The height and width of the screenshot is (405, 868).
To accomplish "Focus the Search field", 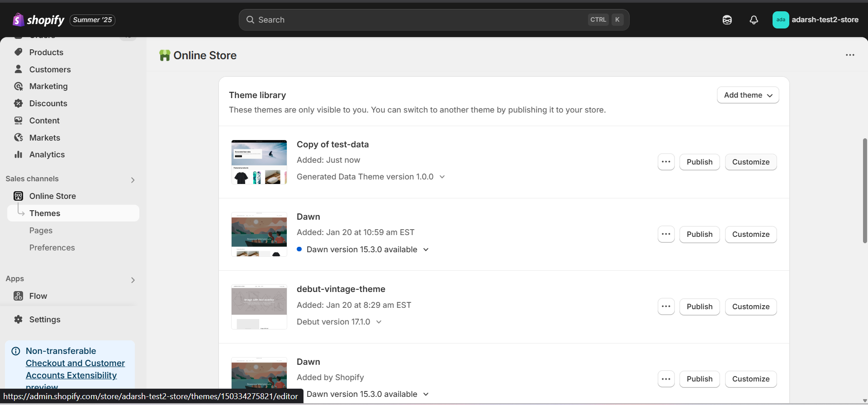I will click(x=434, y=20).
